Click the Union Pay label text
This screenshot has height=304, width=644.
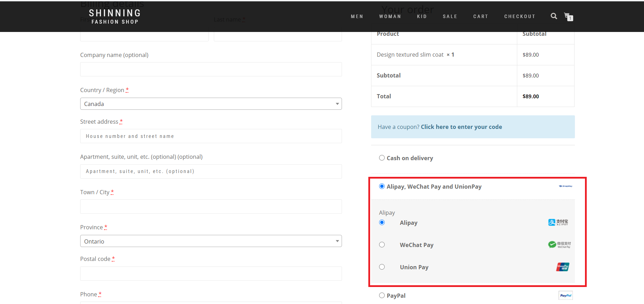click(414, 267)
